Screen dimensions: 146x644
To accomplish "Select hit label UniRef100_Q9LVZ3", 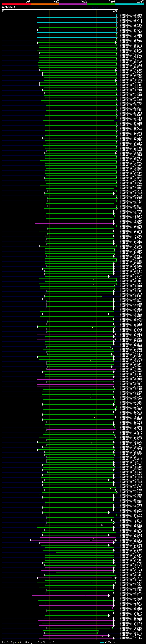I will tap(131, 42).
